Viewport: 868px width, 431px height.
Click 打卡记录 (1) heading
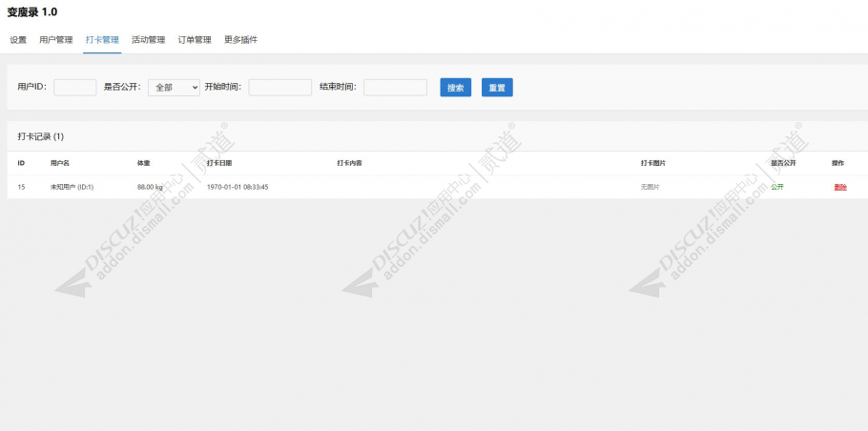pos(40,136)
